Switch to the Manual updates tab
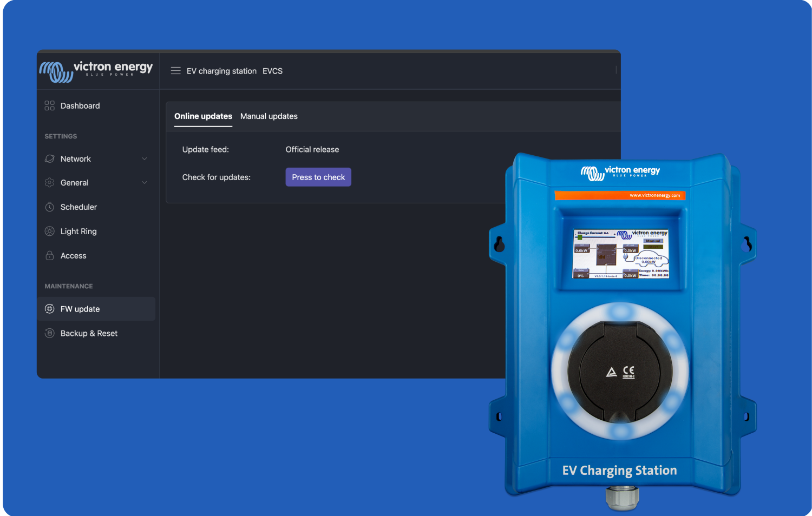Screen dimensions: 812x516 click(x=269, y=116)
